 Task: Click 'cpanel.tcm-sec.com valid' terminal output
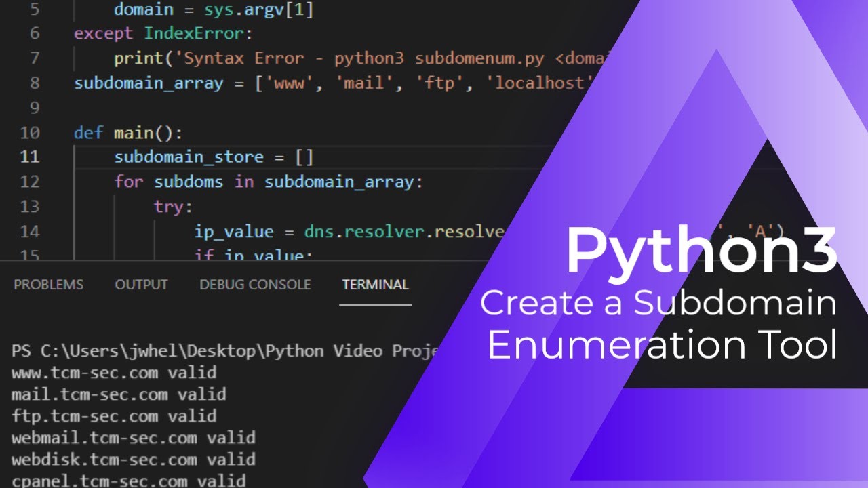tap(129, 480)
